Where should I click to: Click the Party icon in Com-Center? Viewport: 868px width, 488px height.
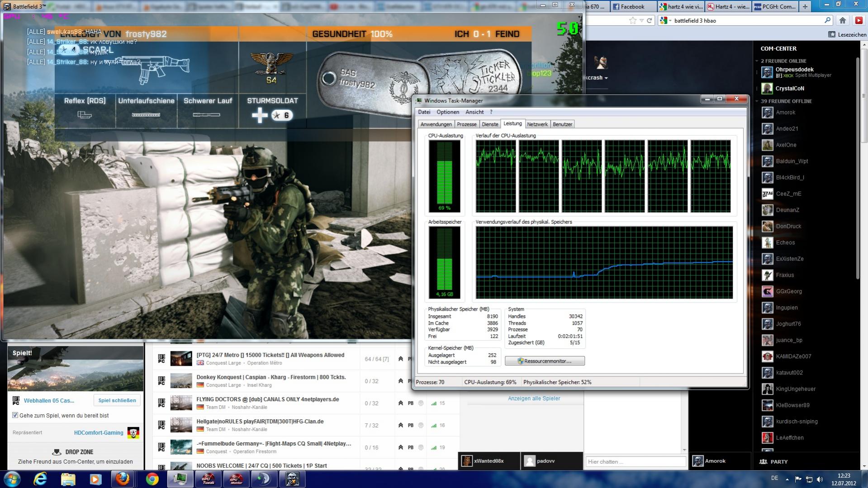click(x=764, y=462)
